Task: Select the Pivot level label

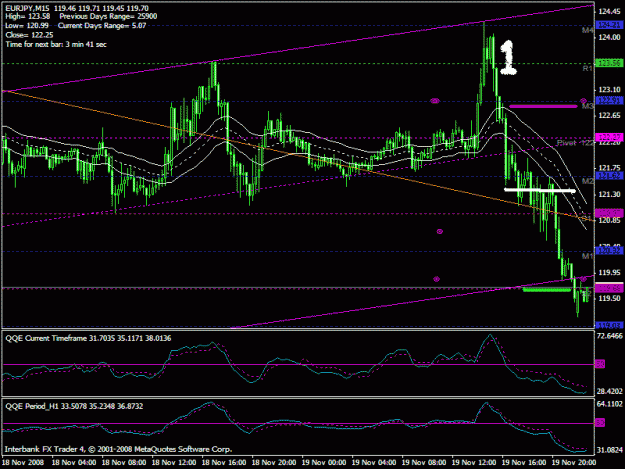Action: pyautogui.click(x=567, y=143)
